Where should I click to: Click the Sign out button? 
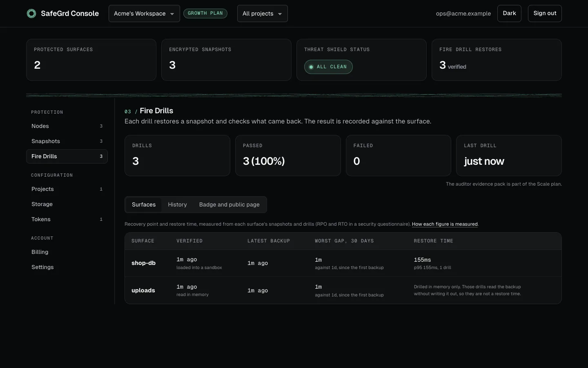[x=545, y=13]
